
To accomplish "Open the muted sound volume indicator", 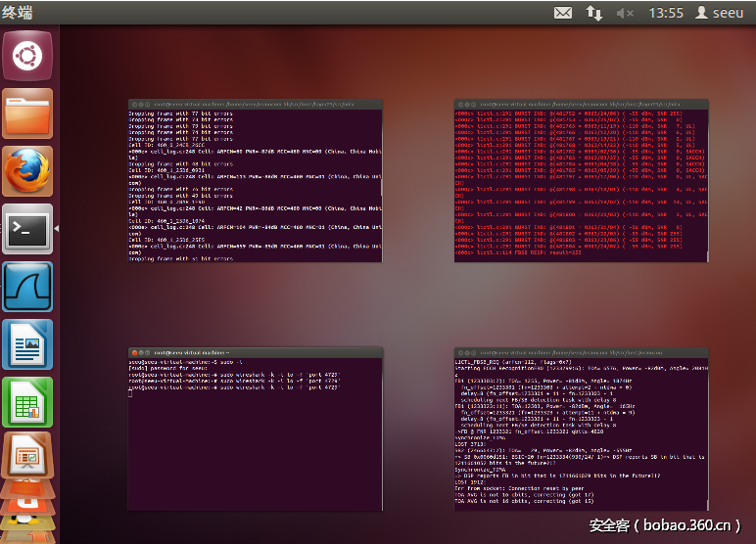I will [625, 13].
